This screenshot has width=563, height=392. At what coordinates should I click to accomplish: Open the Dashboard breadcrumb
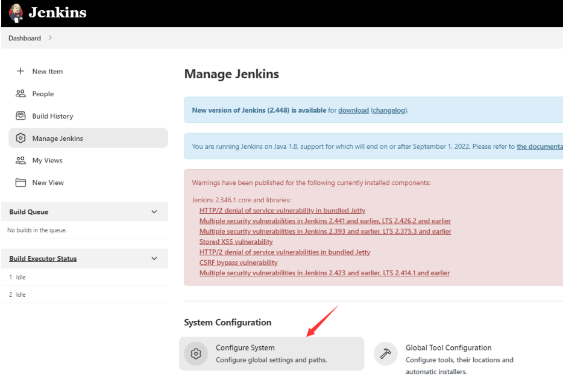point(25,38)
